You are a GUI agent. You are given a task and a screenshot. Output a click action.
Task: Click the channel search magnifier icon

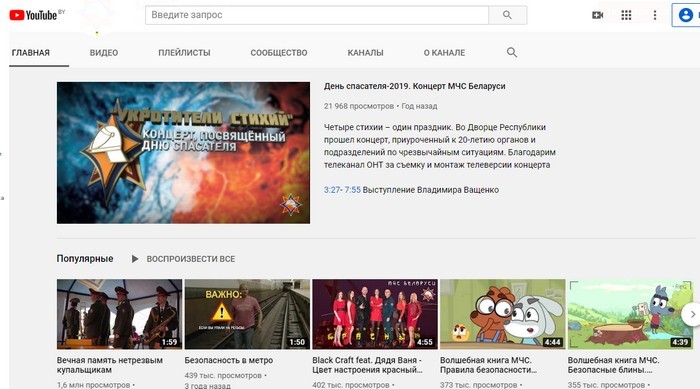pyautogui.click(x=512, y=52)
